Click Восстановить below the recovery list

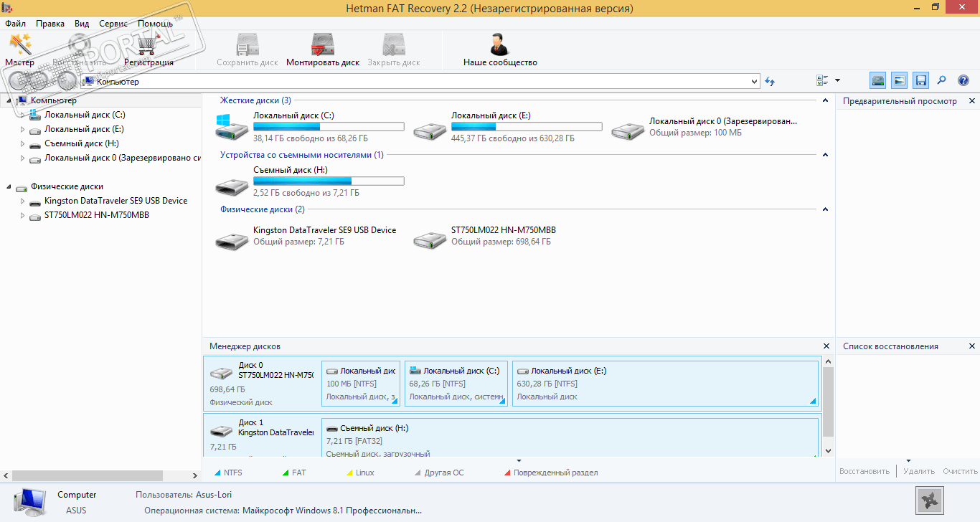tap(864, 471)
